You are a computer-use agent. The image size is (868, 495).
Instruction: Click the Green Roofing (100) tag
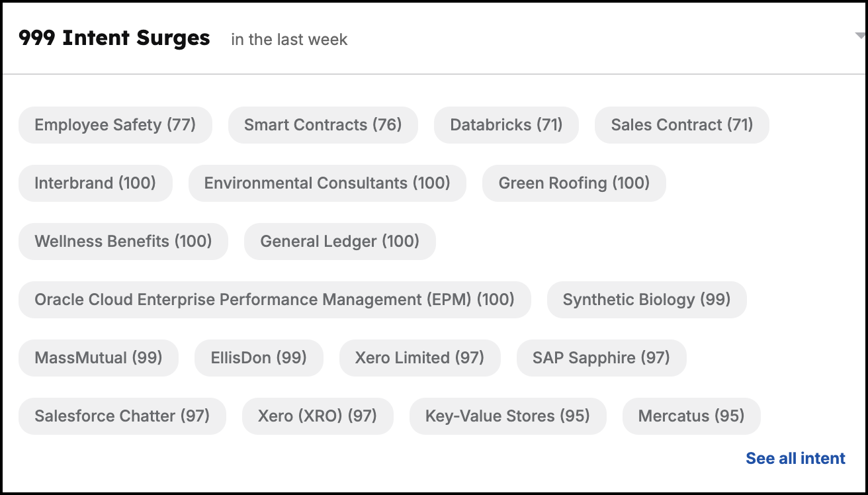[574, 183]
